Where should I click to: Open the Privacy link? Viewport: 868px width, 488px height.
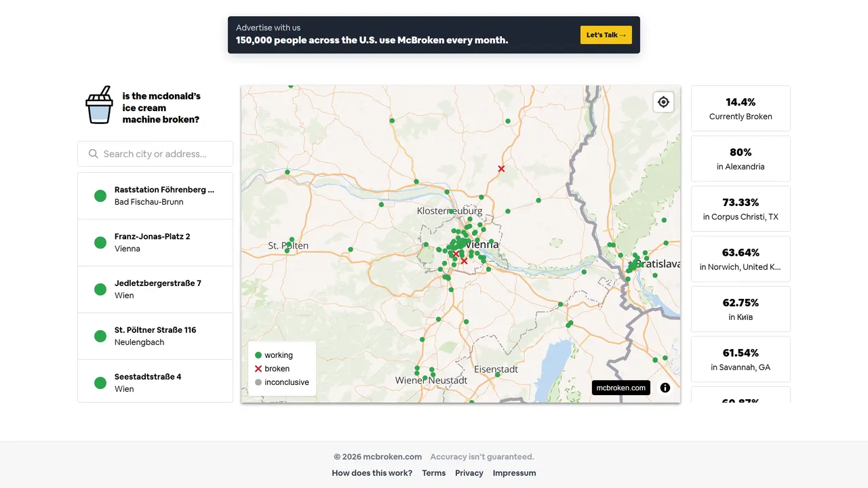click(469, 473)
